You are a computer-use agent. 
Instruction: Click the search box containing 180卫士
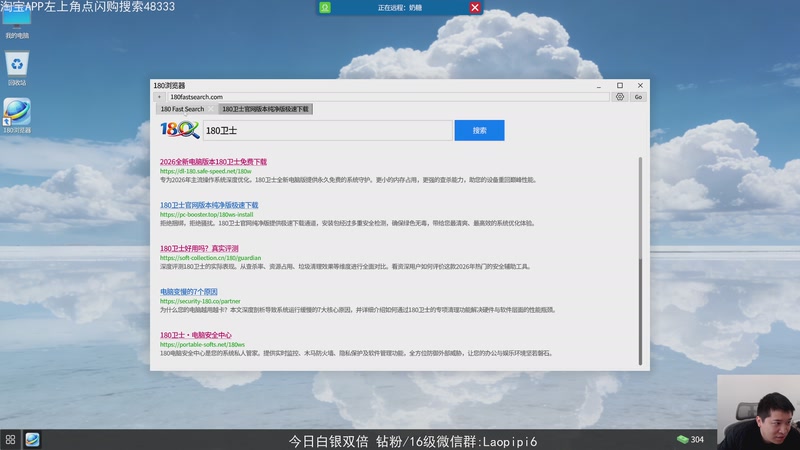(328, 131)
